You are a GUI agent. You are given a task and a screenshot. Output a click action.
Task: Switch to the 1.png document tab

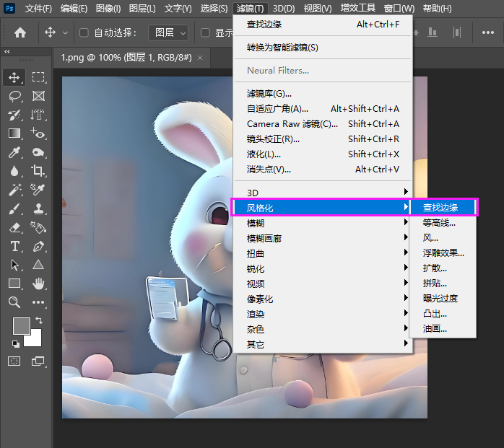(x=126, y=58)
